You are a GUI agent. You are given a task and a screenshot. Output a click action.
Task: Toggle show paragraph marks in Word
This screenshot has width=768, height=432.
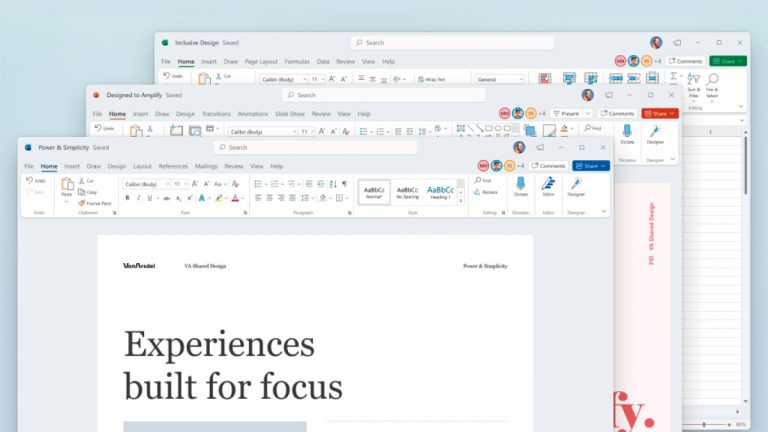pos(344,184)
